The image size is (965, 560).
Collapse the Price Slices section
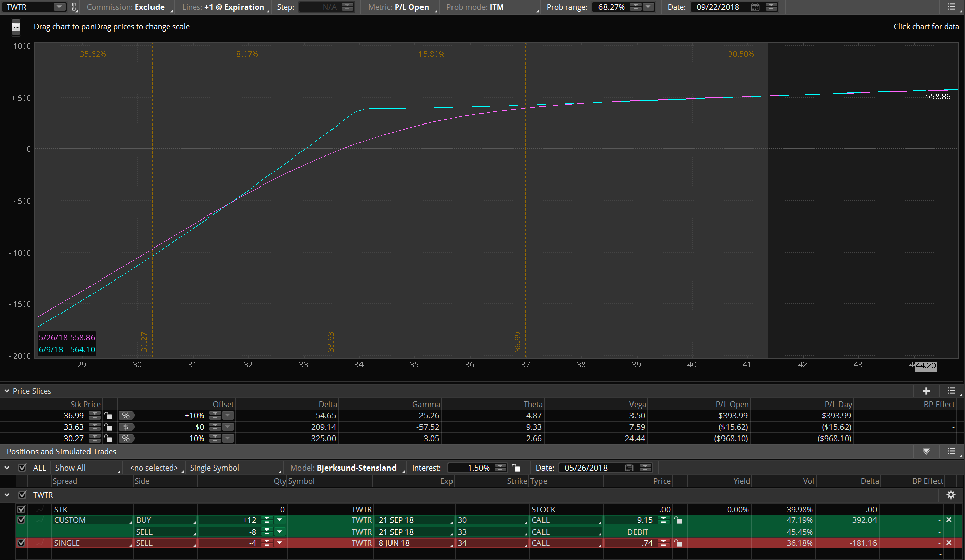[x=7, y=391]
